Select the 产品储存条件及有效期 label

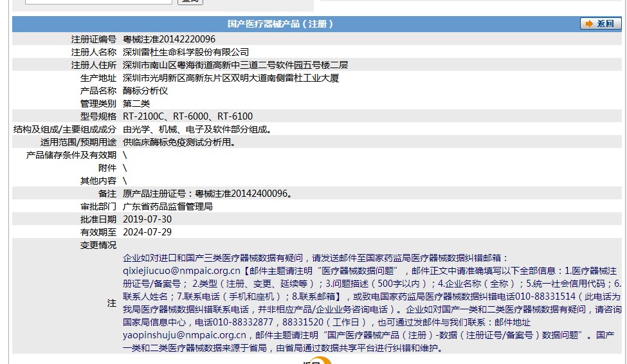[71, 155]
